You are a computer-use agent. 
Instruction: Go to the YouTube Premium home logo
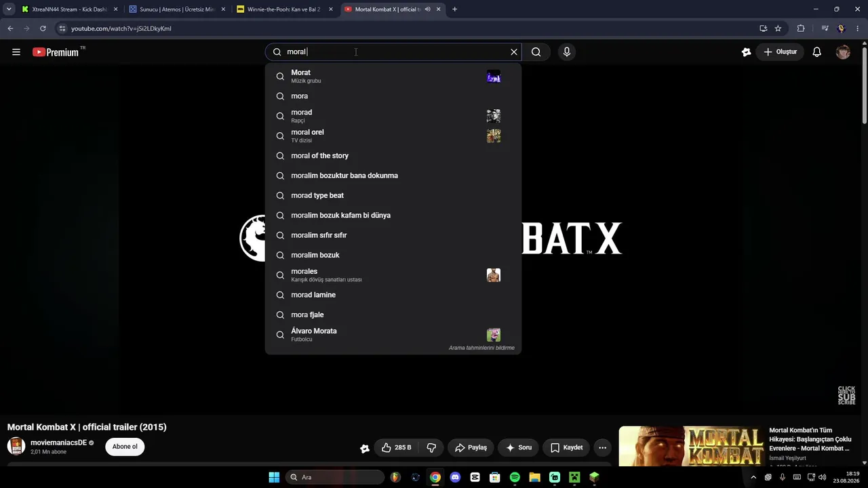tap(56, 52)
